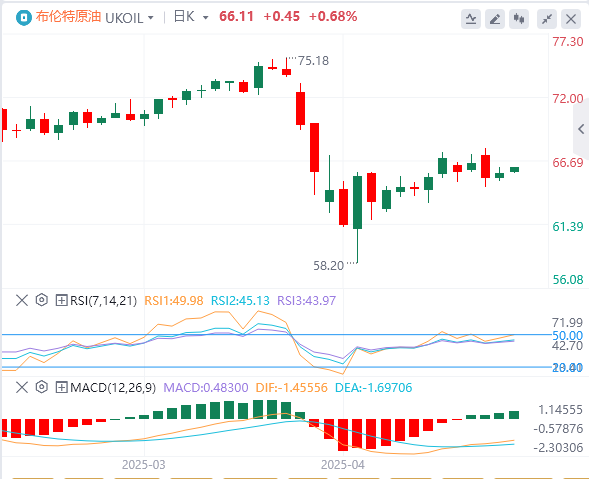Screen dimensions: 589x479
Task: Click the RSI1:49.98 value
Action: click(x=174, y=301)
